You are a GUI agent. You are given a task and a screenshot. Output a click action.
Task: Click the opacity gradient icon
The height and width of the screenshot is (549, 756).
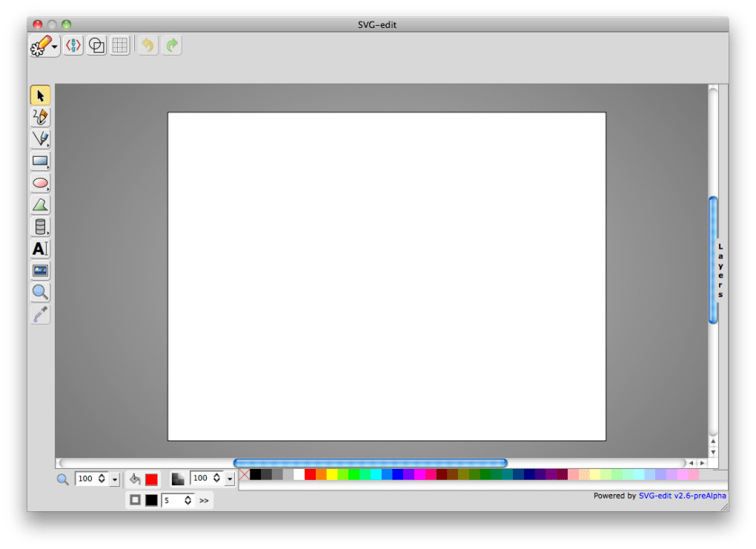(178, 479)
